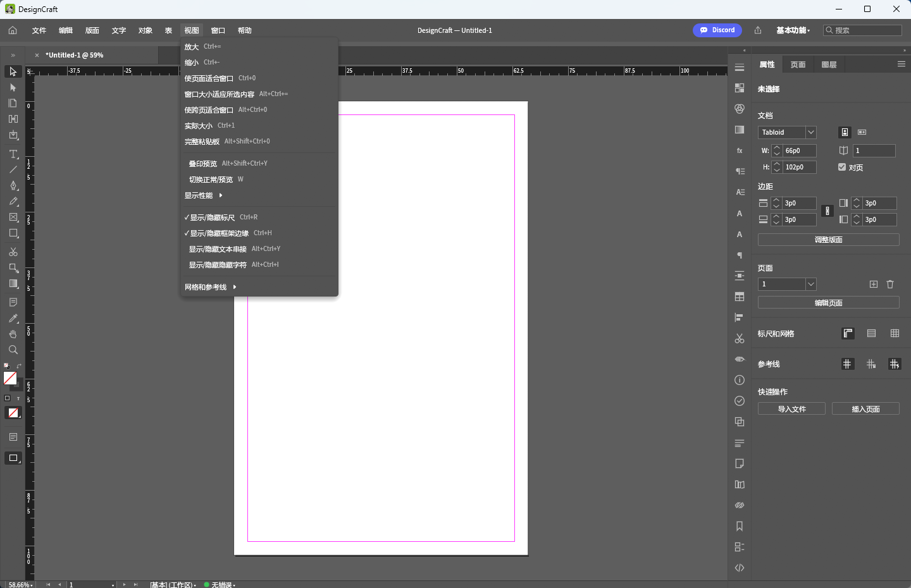Select the Scissors tool

pyautogui.click(x=13, y=252)
